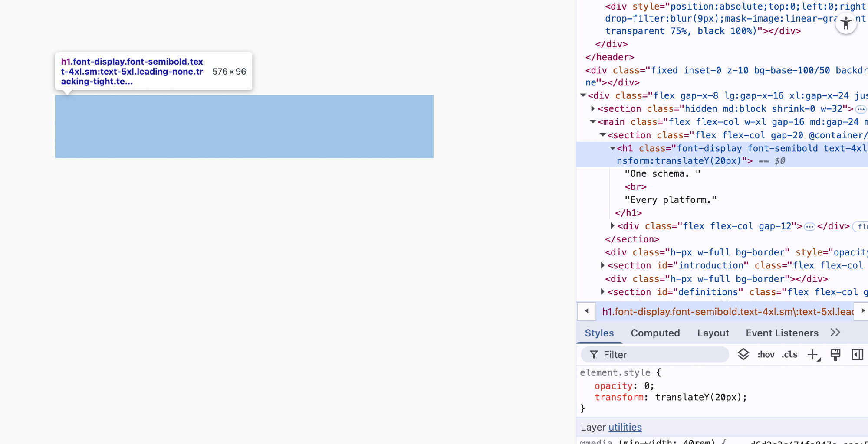Expand the hidden md:block section node

tap(593, 109)
